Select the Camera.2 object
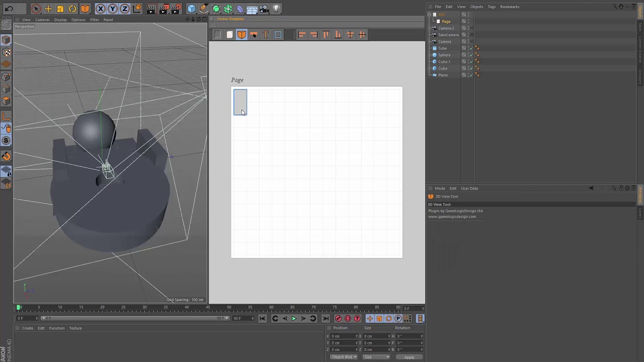 pos(446,28)
